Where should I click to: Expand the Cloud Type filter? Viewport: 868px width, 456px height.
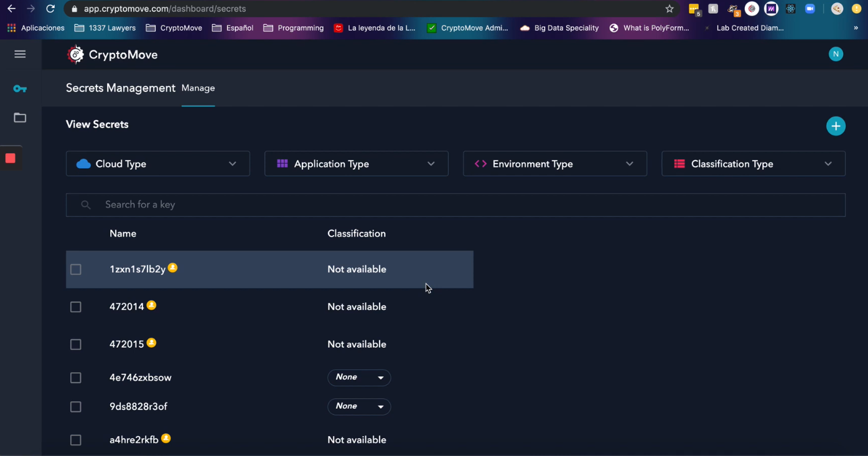pyautogui.click(x=158, y=164)
